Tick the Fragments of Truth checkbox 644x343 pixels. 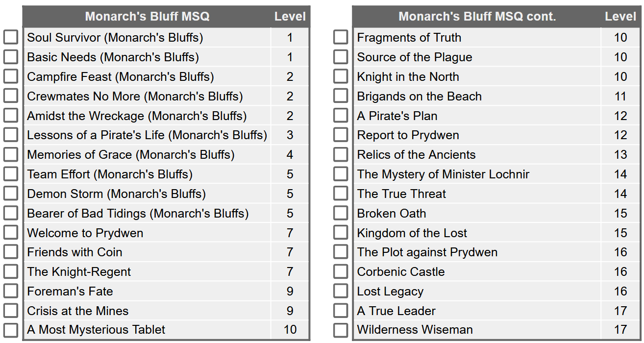pyautogui.click(x=341, y=37)
